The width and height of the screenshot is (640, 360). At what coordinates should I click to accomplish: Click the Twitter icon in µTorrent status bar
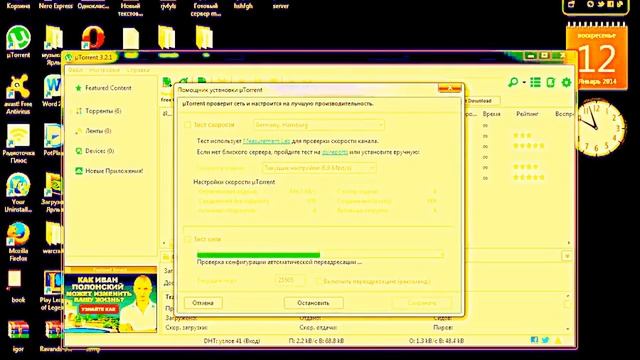click(545, 340)
